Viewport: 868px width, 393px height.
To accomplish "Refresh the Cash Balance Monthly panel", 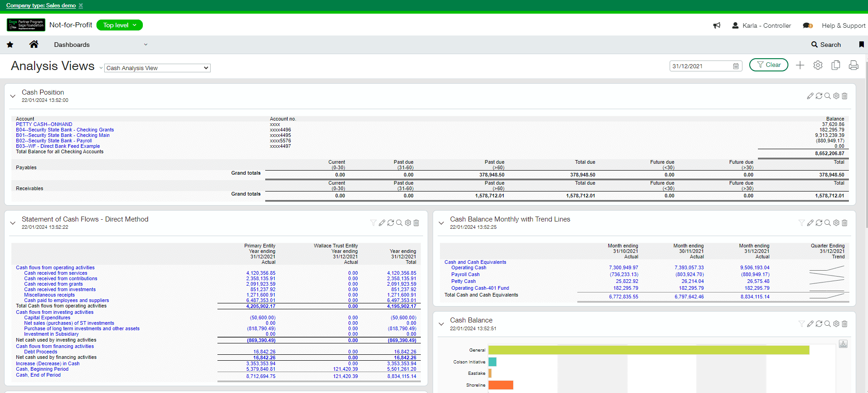I will click(819, 223).
